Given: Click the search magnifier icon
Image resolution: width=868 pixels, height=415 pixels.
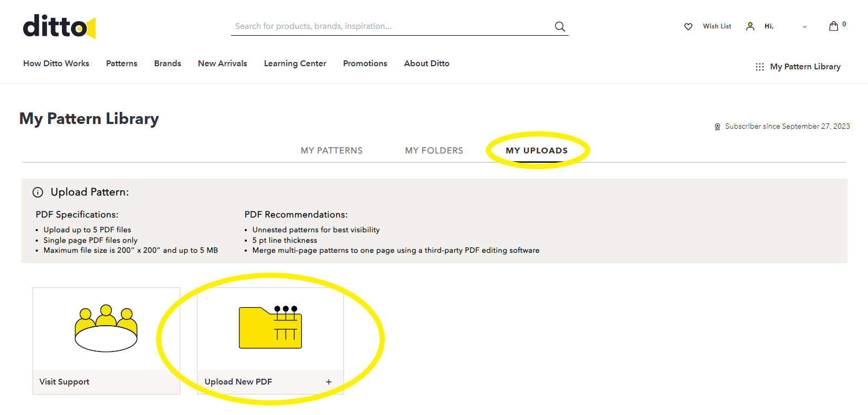Looking at the screenshot, I should click(x=560, y=26).
